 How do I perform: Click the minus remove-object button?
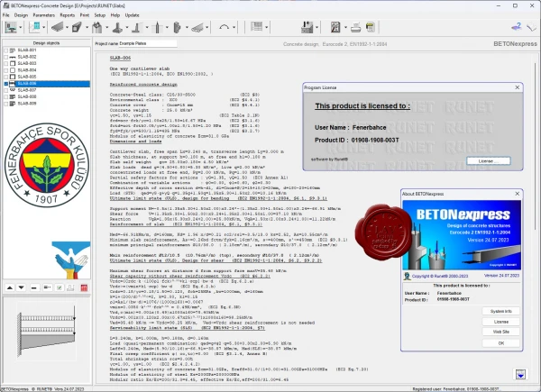(x=34, y=287)
